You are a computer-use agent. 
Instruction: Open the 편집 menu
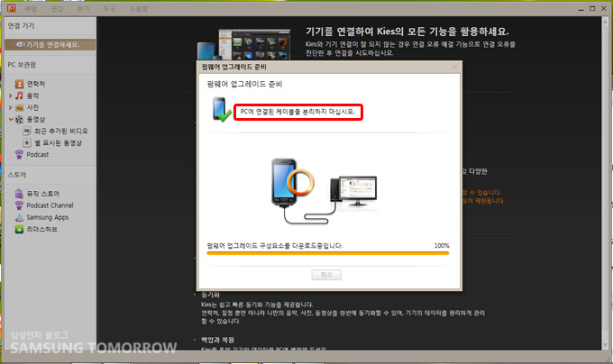point(57,8)
